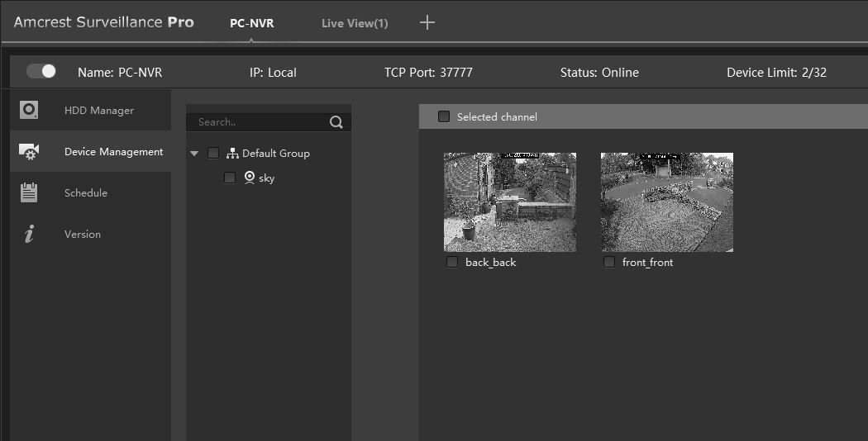
Task: Click the front_front channel label
Action: tap(647, 263)
